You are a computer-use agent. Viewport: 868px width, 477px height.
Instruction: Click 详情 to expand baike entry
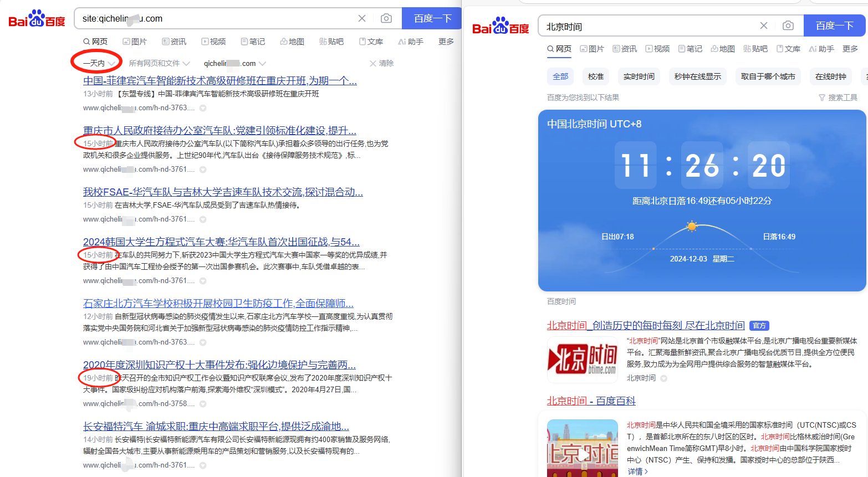[637, 471]
